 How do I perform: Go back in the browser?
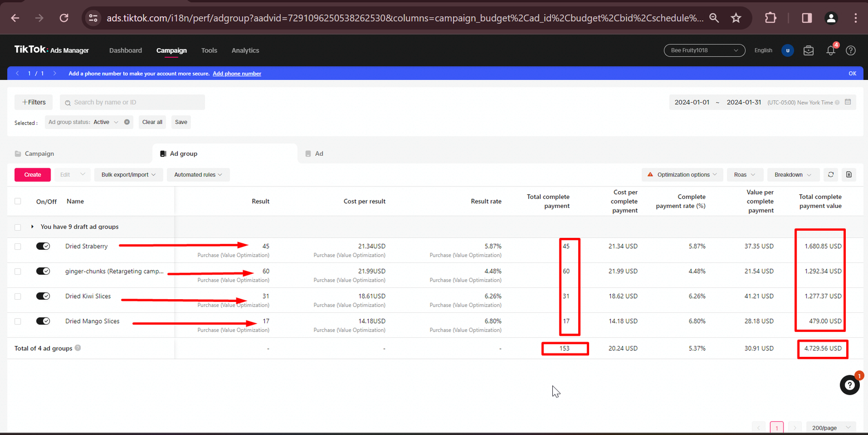15,18
